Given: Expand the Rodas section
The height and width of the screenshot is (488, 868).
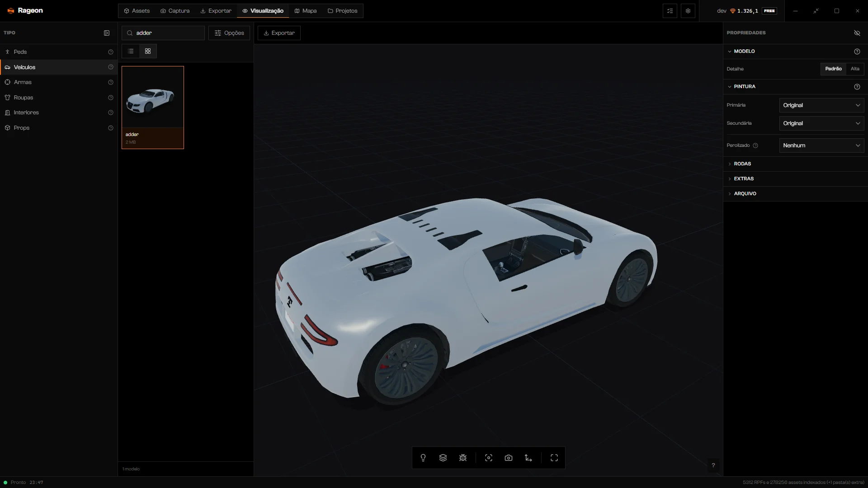Looking at the screenshot, I should [795, 164].
